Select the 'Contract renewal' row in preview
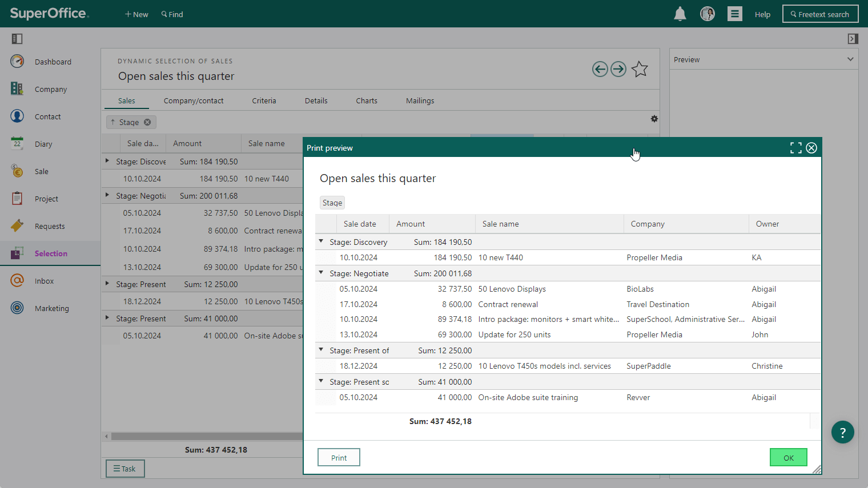The height and width of the screenshot is (488, 868). tap(568, 304)
